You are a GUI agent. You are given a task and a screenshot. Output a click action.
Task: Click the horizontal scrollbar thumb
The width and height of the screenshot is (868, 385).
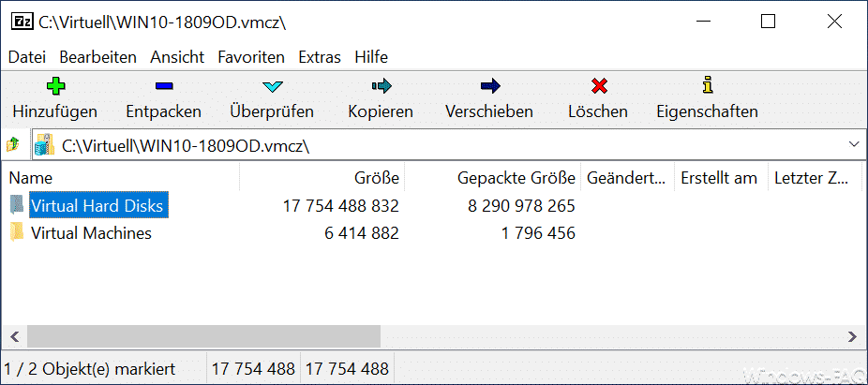(x=203, y=335)
